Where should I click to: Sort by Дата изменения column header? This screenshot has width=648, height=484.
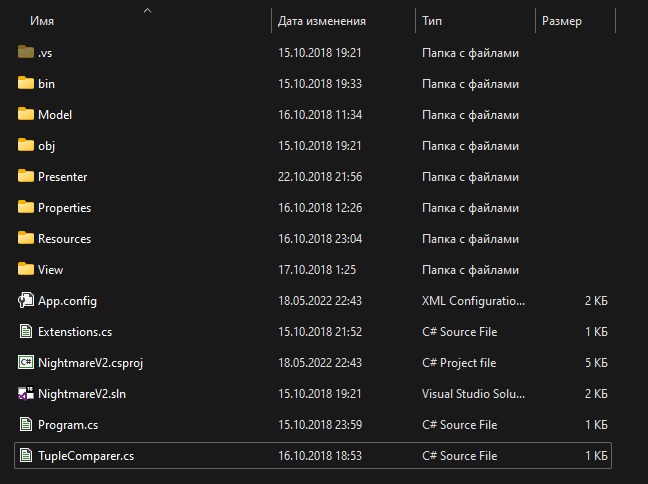coord(321,21)
